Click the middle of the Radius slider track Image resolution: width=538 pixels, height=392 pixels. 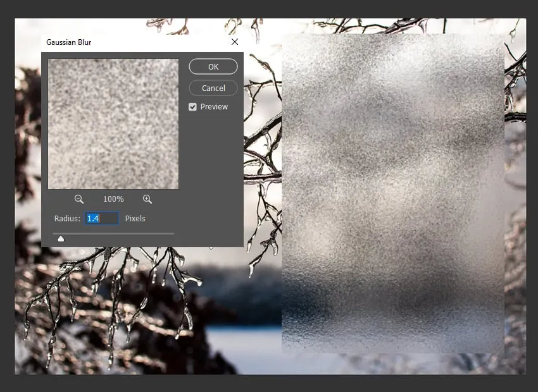click(x=113, y=234)
